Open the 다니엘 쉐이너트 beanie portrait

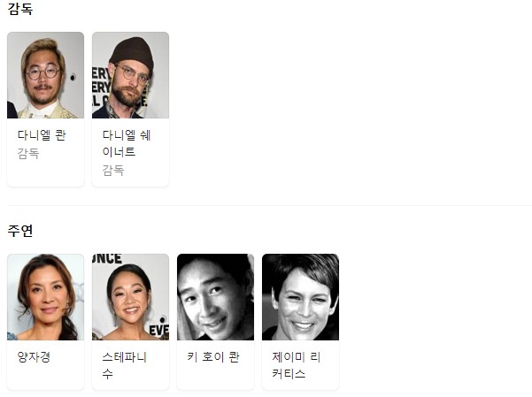click(130, 75)
